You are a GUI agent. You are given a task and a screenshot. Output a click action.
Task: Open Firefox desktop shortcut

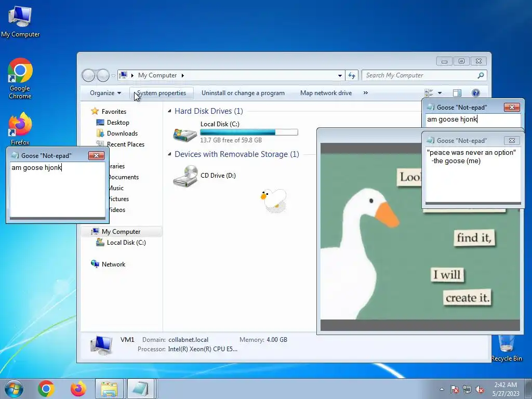pyautogui.click(x=20, y=129)
